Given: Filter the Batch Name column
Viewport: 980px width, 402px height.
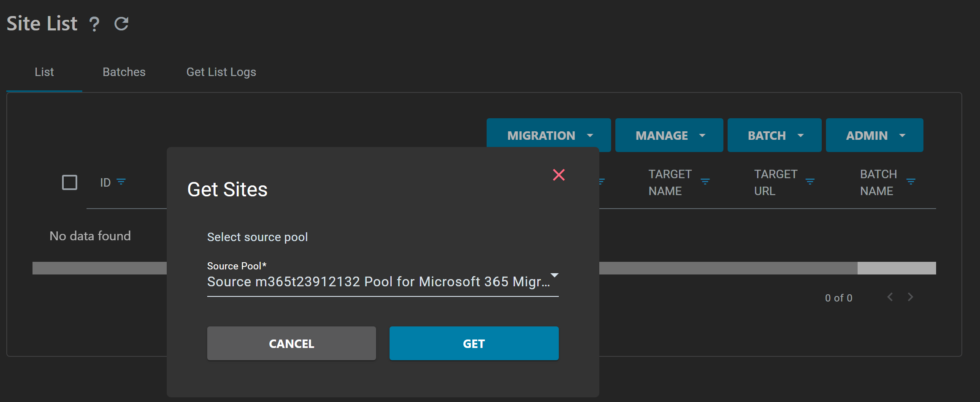Looking at the screenshot, I should 911,182.
